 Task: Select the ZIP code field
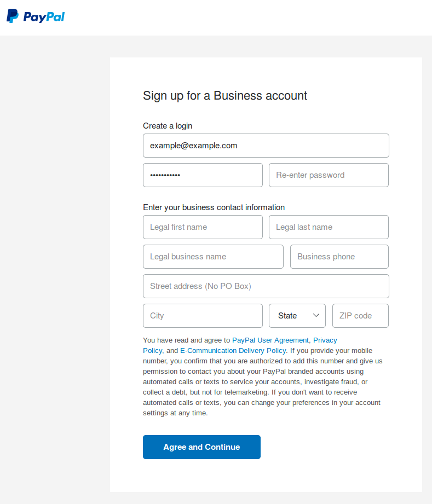360,316
